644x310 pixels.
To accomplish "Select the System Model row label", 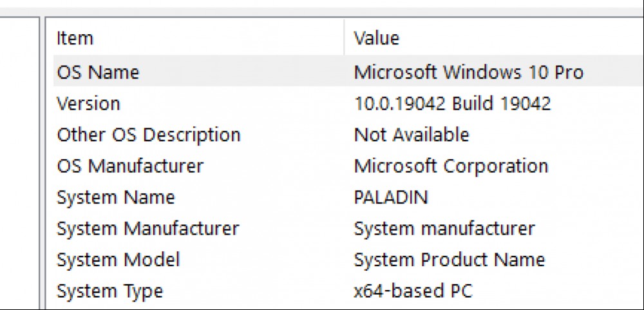I will pyautogui.click(x=118, y=260).
